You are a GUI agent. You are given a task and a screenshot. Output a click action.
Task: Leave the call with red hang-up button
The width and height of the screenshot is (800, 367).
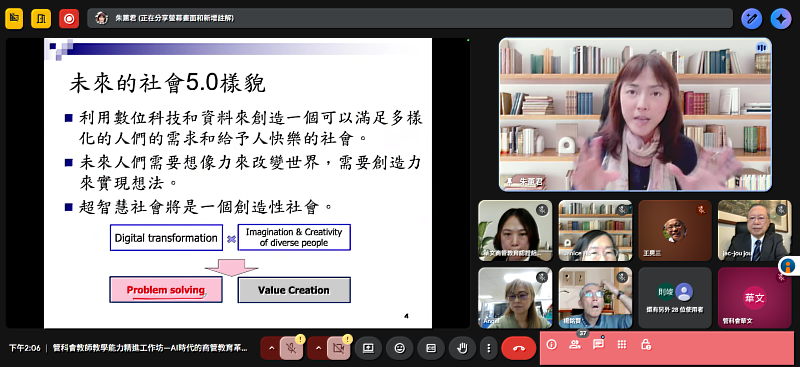518,348
